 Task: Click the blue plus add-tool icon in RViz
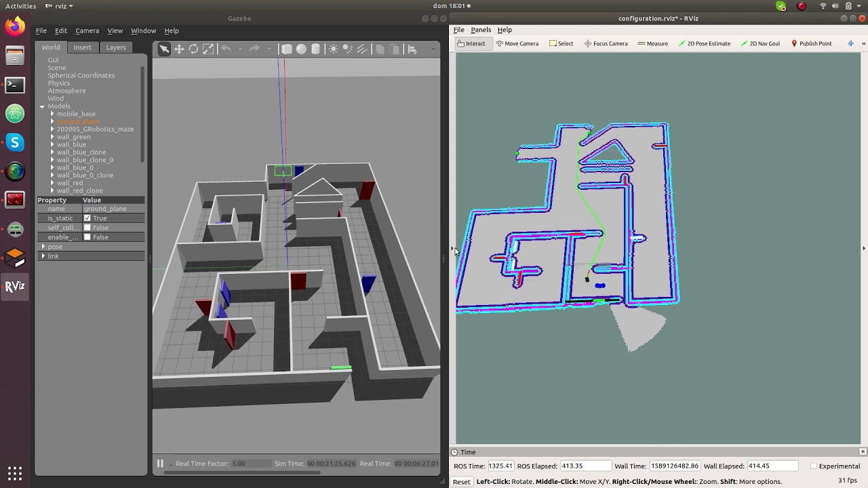point(850,43)
